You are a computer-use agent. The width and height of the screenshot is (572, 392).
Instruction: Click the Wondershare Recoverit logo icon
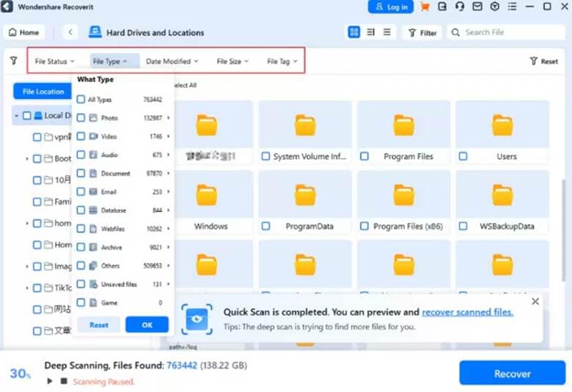(x=7, y=7)
